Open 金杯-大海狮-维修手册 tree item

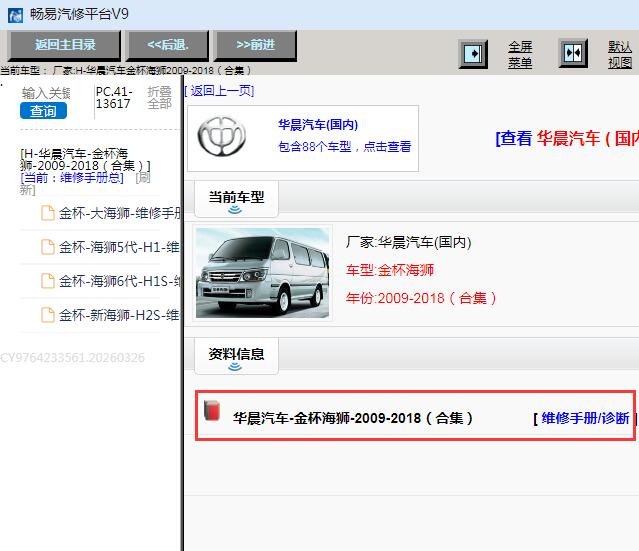click(x=120, y=213)
